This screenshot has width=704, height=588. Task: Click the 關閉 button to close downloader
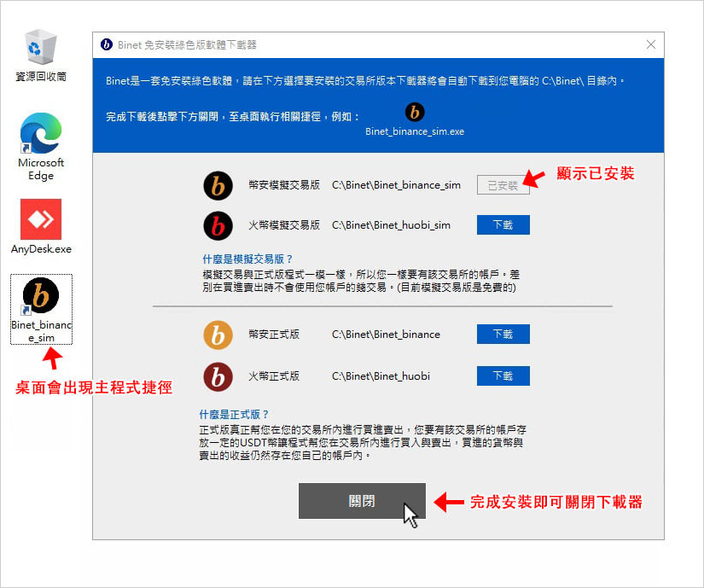(x=362, y=501)
